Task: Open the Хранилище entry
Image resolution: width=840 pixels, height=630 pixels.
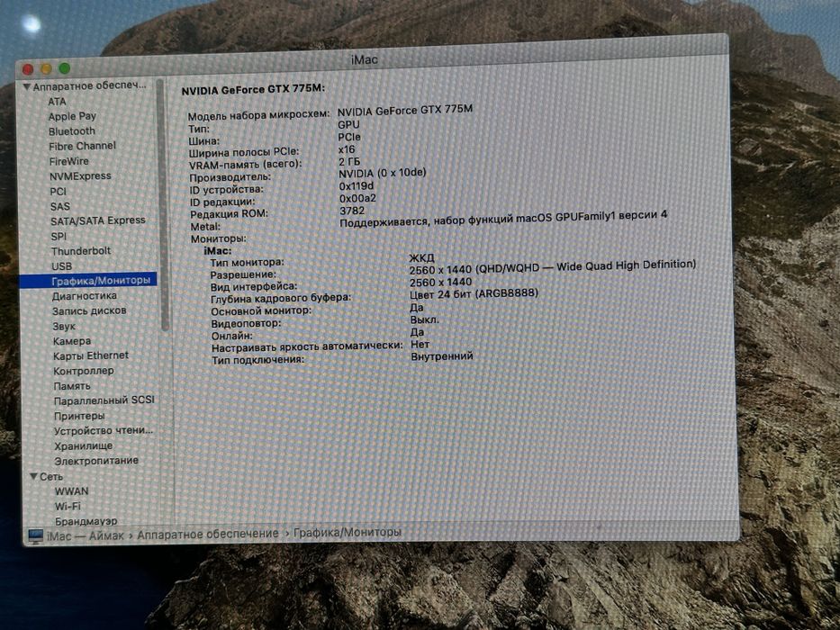Action: point(83,445)
